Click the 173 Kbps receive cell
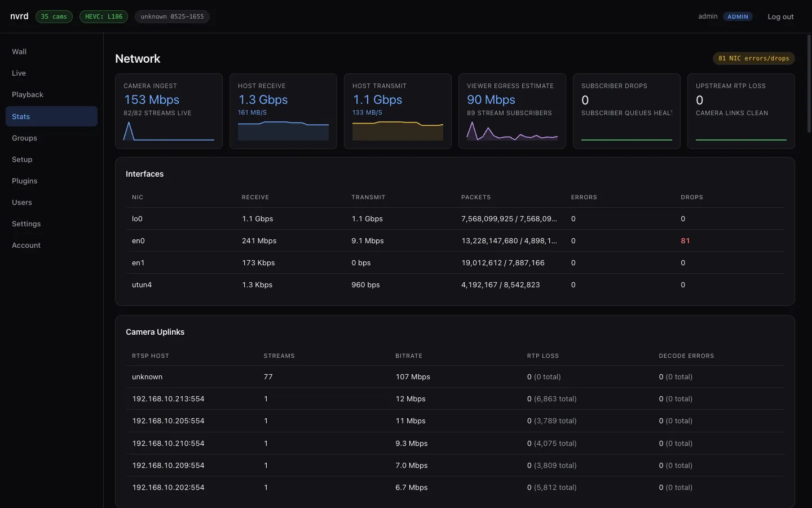The width and height of the screenshot is (812, 508). 258,262
